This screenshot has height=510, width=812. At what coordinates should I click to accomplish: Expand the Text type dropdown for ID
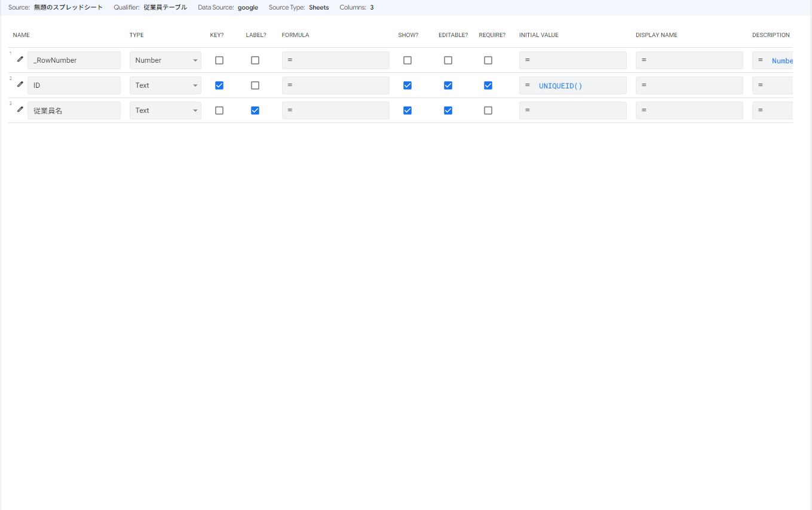[x=166, y=85]
